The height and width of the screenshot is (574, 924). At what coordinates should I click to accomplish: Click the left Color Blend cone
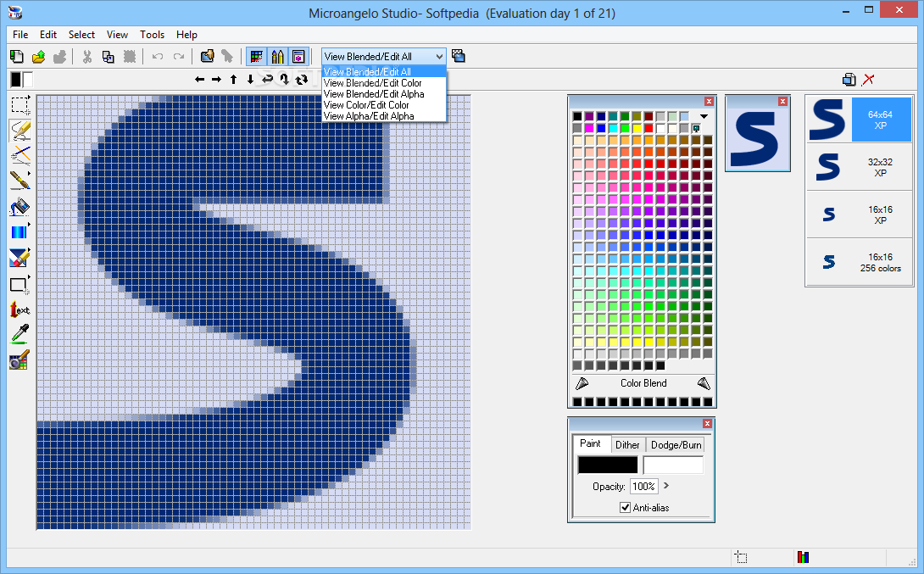pos(582,383)
